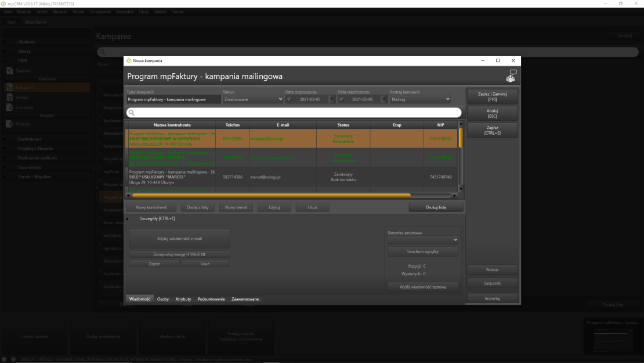Open the start date picker arrow for 2021-03-05
644x363 pixels.
click(x=331, y=99)
